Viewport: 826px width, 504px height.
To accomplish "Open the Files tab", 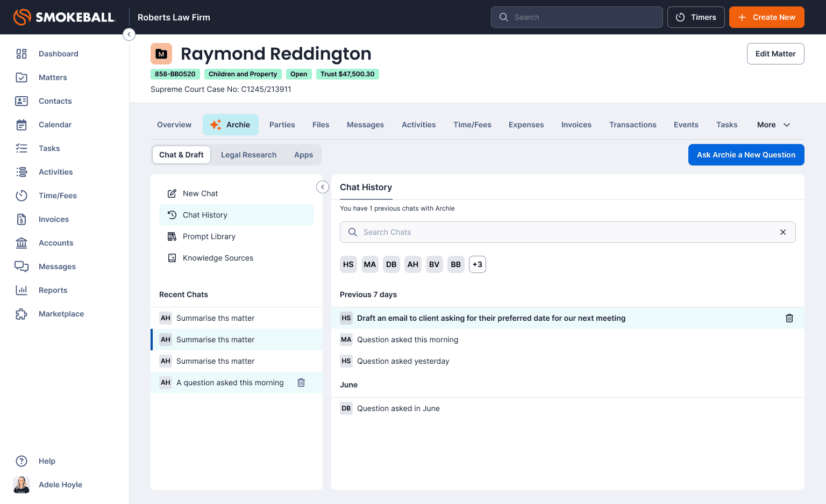I will tap(321, 125).
